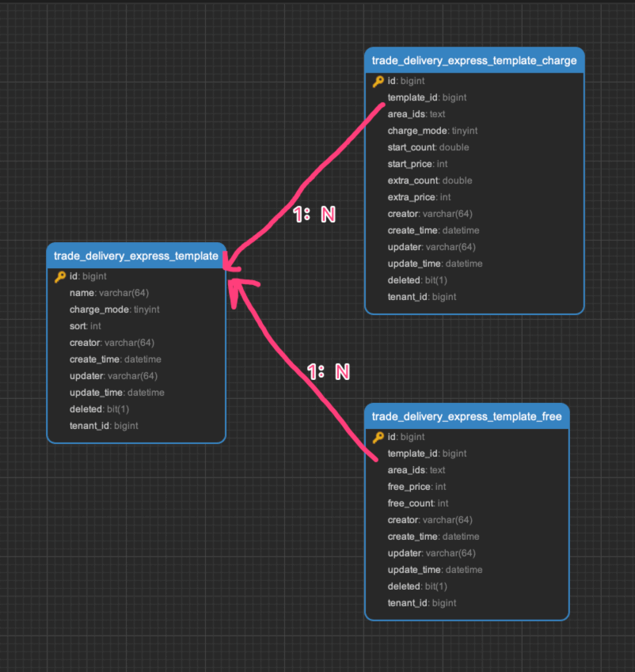Click the start_count: double column
Screen dimensions: 635x672
point(428,148)
